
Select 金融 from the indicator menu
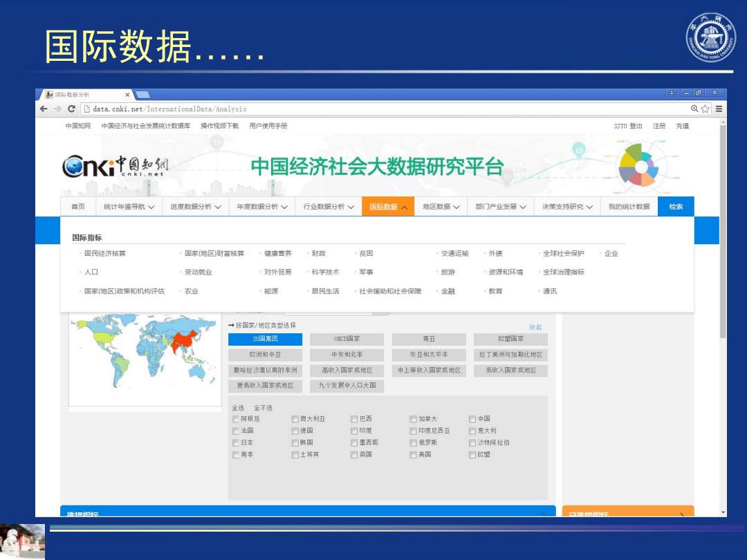[x=448, y=291]
